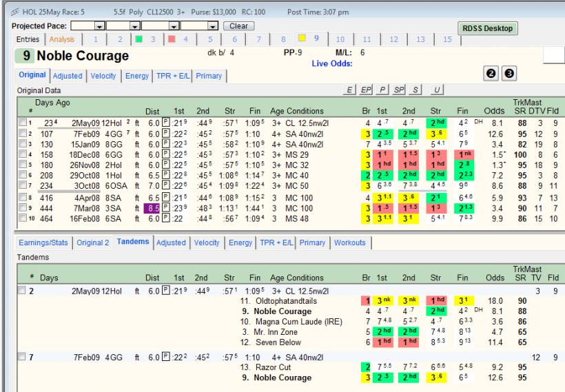Click the P surface icon in 26Nov08 2Hol row

[166, 165]
